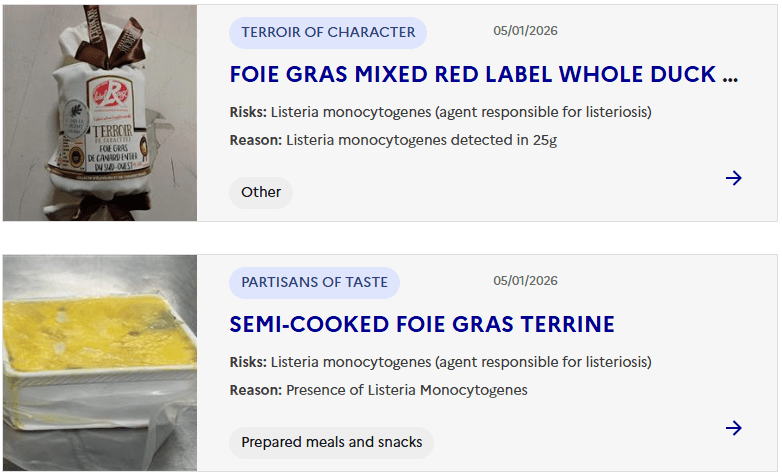Click the date on the Terroir of Character card
Screen dimensions: 782x474
pyautogui.click(x=525, y=31)
